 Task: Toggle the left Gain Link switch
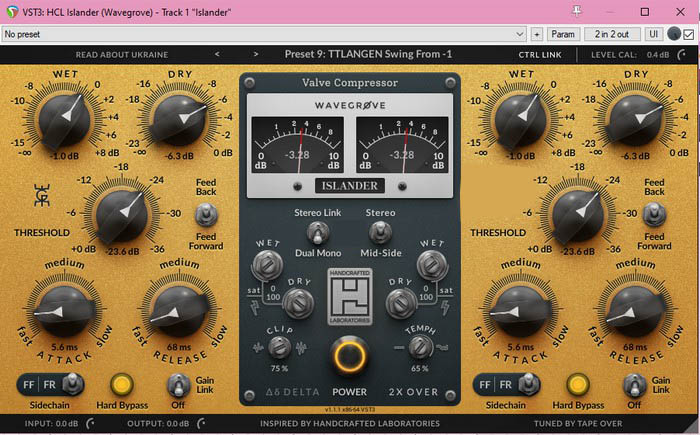(179, 385)
